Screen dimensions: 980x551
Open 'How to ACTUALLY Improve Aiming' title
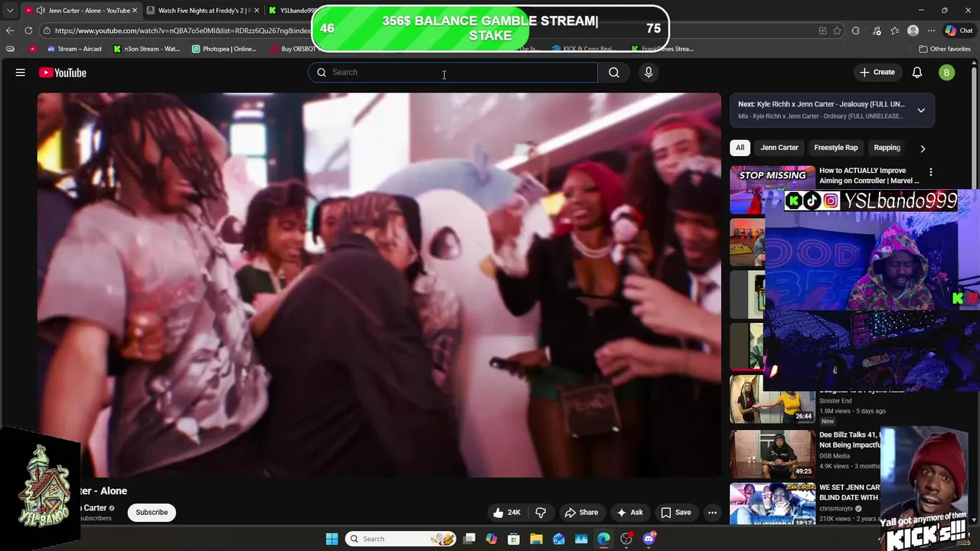point(869,176)
